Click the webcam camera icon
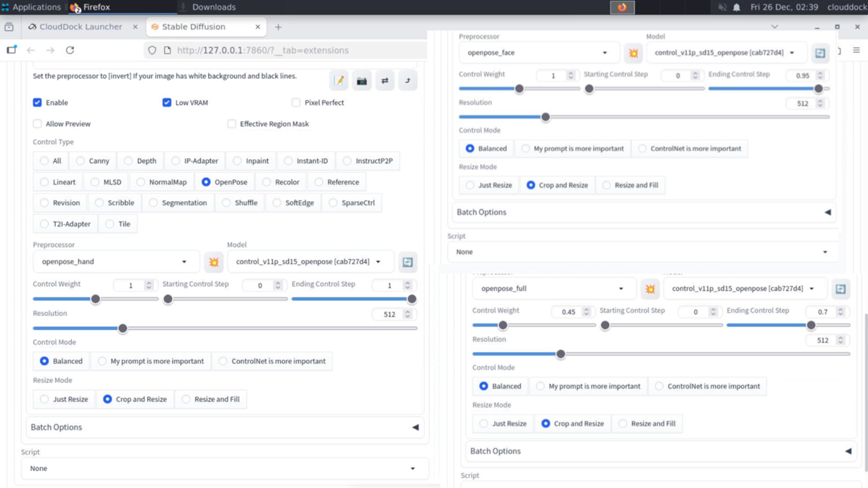Image resolution: width=868 pixels, height=488 pixels. tap(362, 81)
